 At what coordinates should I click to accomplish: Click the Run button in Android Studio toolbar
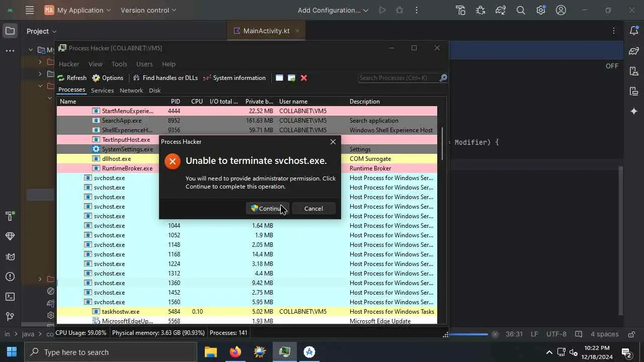point(382,10)
